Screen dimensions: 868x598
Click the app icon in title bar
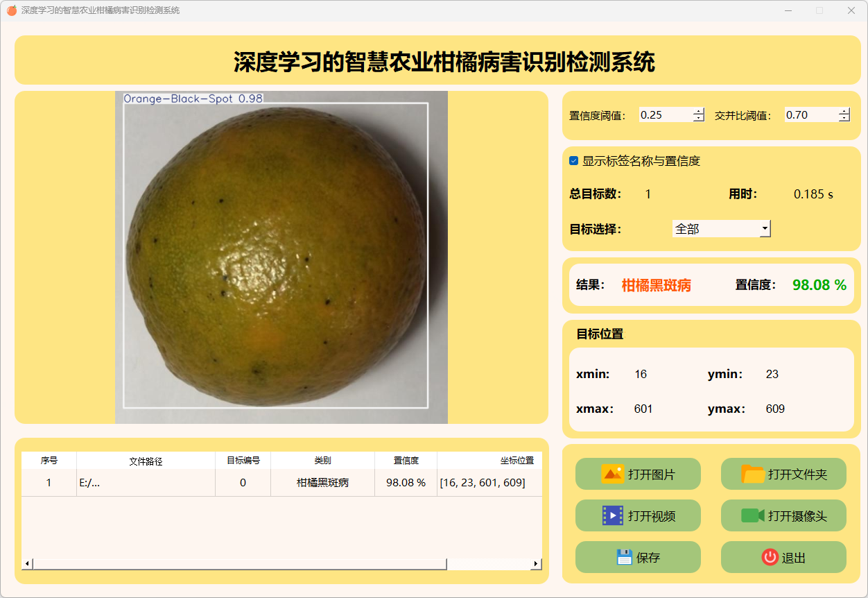(11, 10)
